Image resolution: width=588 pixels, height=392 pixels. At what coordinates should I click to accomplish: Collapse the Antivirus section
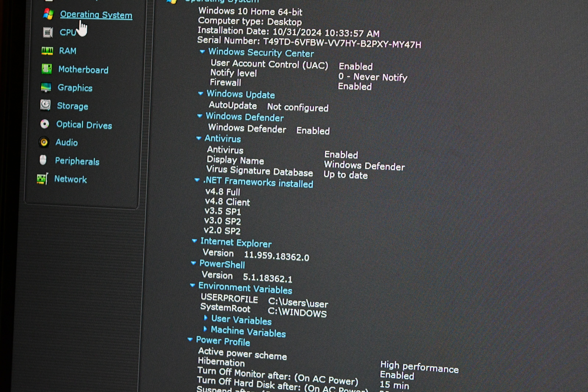199,138
